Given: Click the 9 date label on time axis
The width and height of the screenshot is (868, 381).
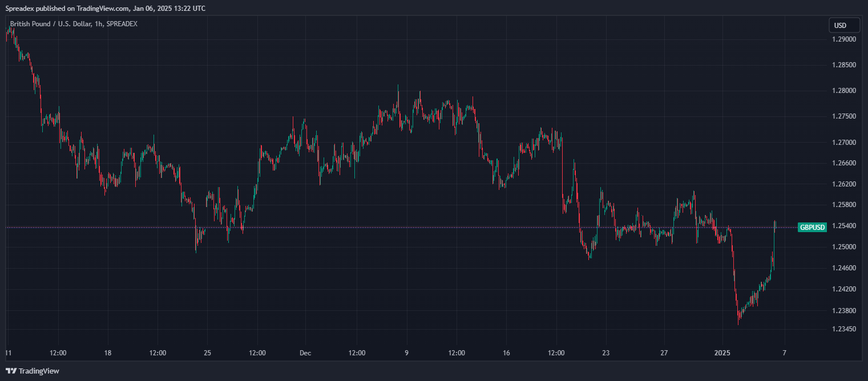Looking at the screenshot, I should pos(407,353).
